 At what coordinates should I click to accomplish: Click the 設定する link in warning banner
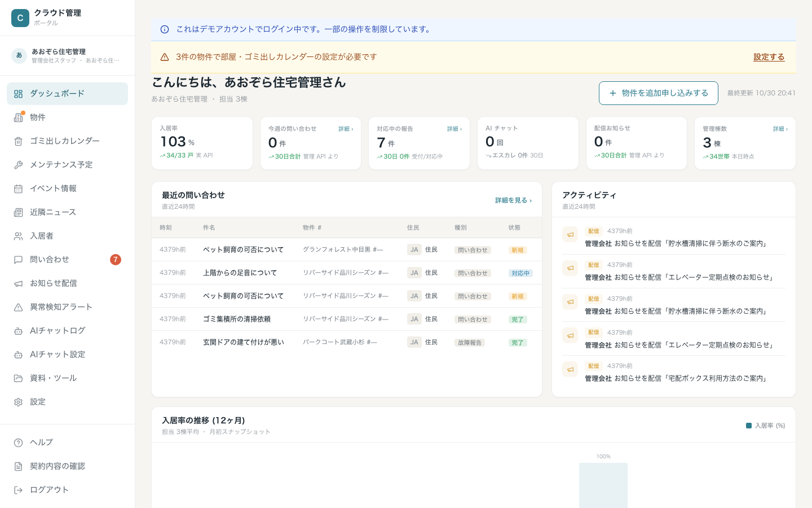pos(769,57)
